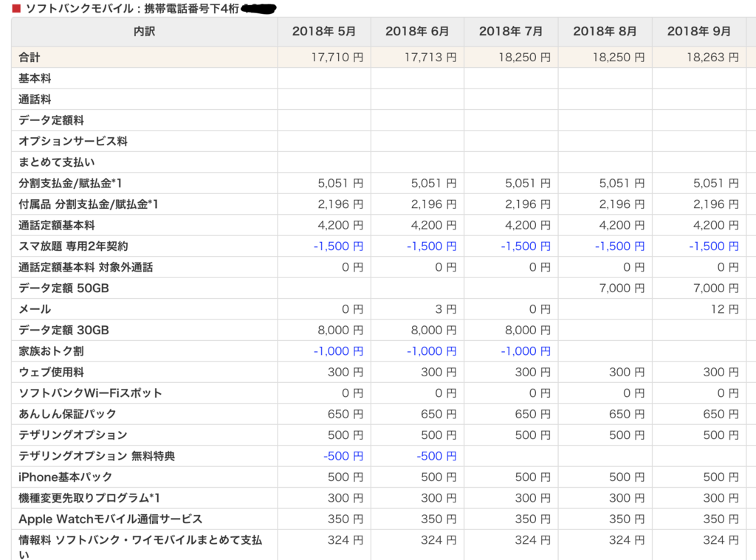Click 2,196 円 in the July column
756x560 pixels.
point(528,204)
